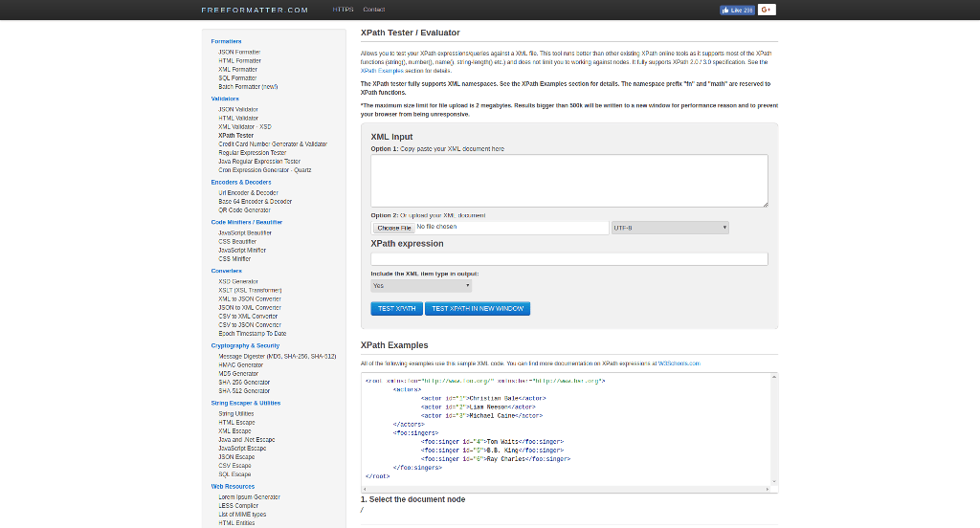The image size is (980, 528).
Task: Open XML Formatter in sidebar
Action: [x=237, y=70]
